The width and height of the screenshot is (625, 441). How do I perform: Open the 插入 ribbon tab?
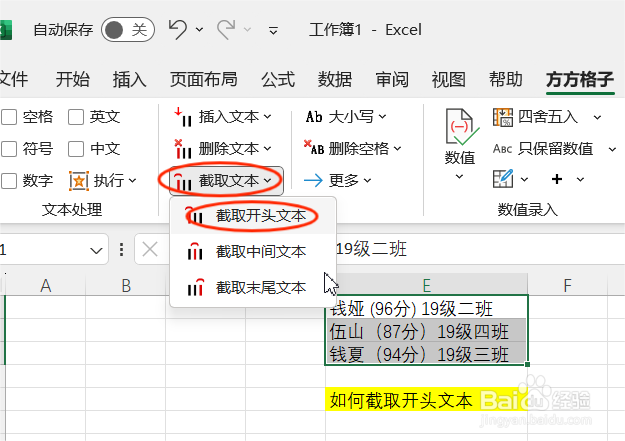pos(130,79)
